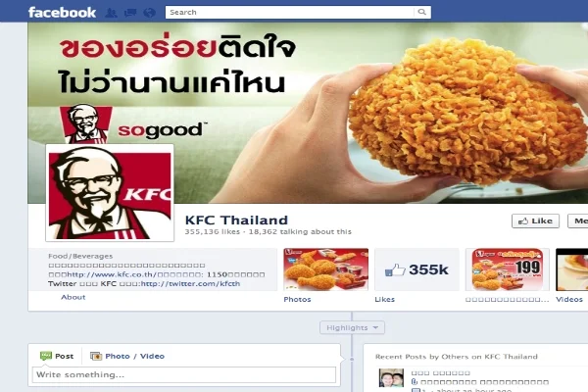Screen dimensions: 588x392
Task: Click the facebook logo
Action: tap(63, 13)
